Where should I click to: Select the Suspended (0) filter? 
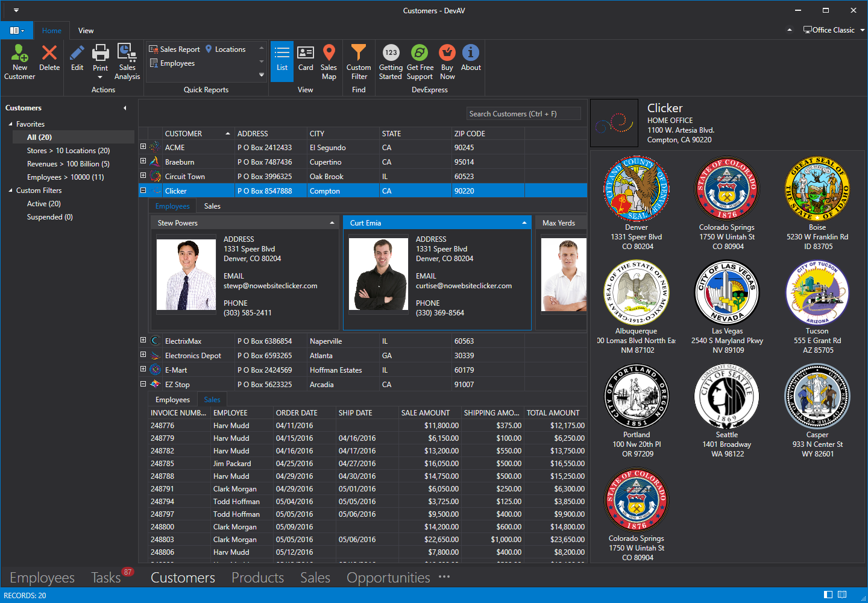(x=49, y=217)
